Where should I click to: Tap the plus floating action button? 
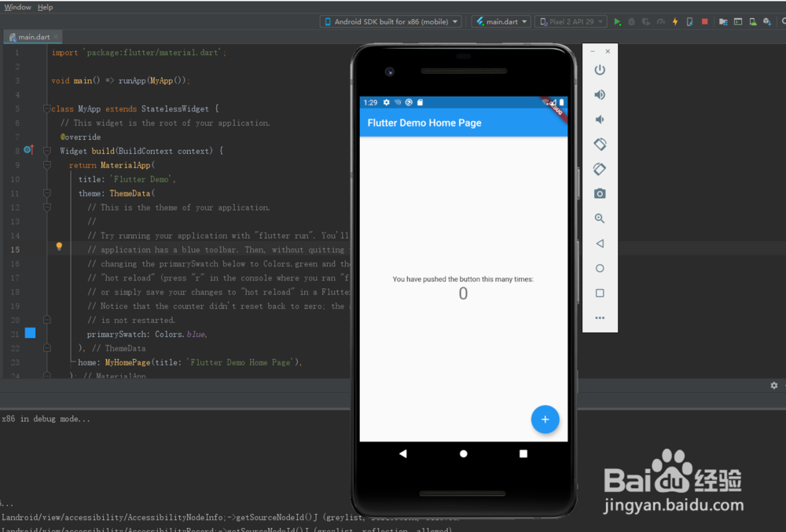click(x=545, y=420)
